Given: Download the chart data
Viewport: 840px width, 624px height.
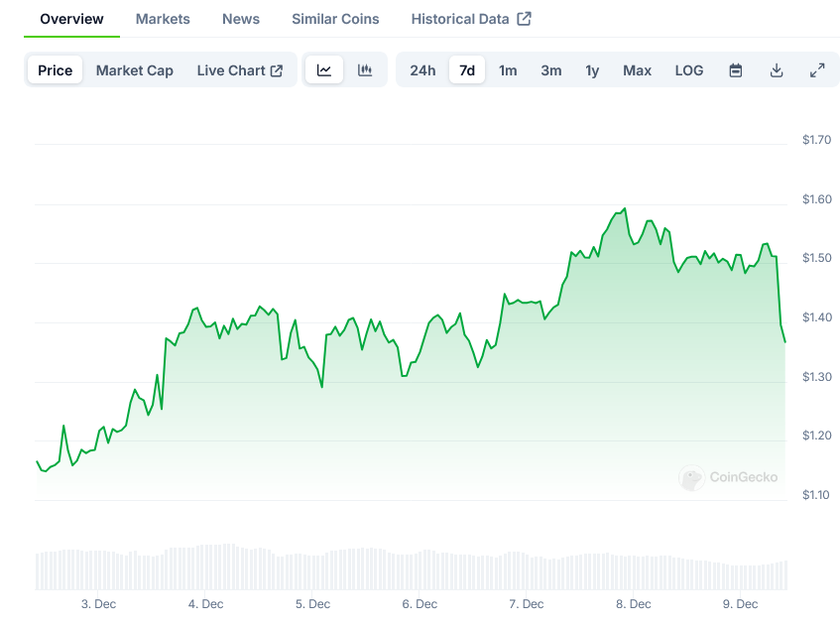Looking at the screenshot, I should (777, 70).
